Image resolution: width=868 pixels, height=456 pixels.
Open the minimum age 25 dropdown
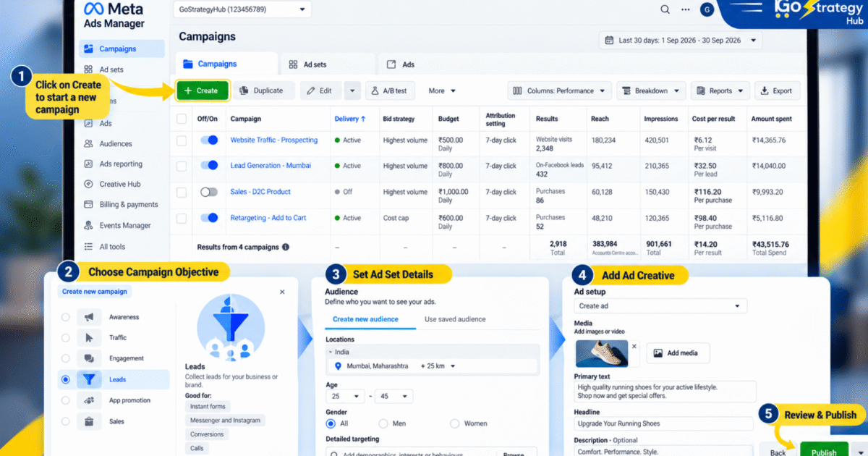tap(345, 397)
